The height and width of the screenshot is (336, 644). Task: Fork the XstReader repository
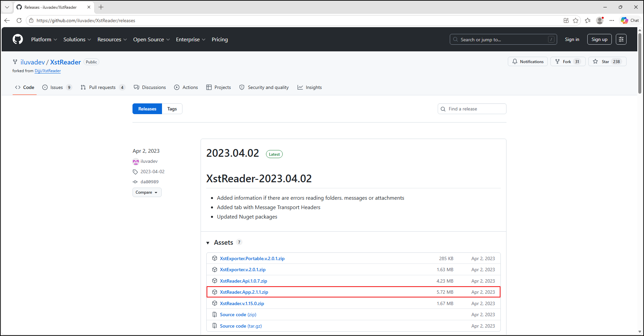tap(568, 61)
